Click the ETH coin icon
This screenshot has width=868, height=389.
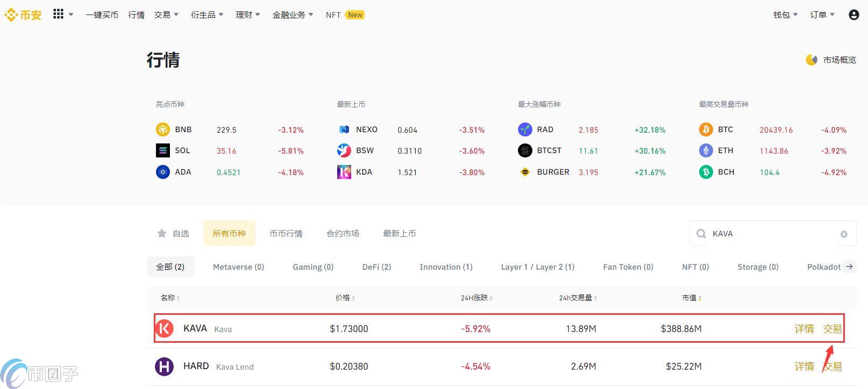[706, 150]
